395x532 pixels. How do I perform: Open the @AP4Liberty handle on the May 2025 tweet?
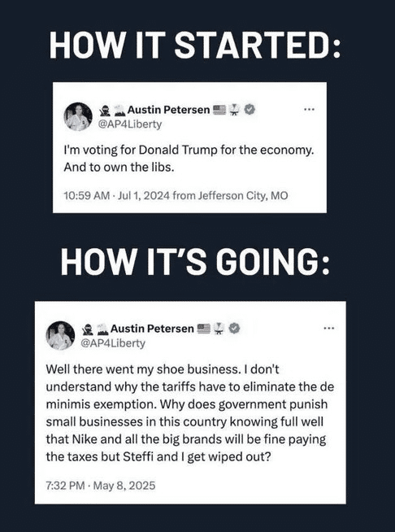click(x=112, y=343)
